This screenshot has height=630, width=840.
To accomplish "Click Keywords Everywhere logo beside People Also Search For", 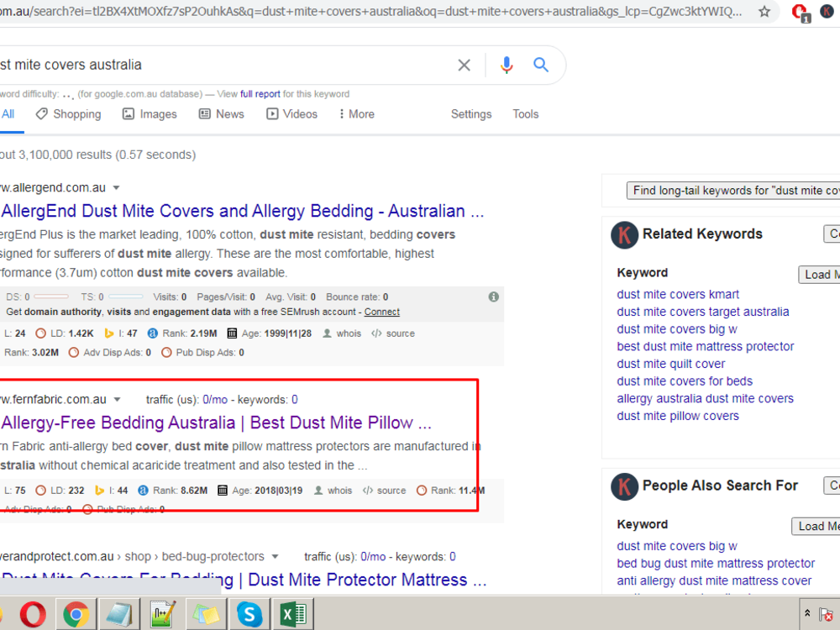I will click(625, 486).
